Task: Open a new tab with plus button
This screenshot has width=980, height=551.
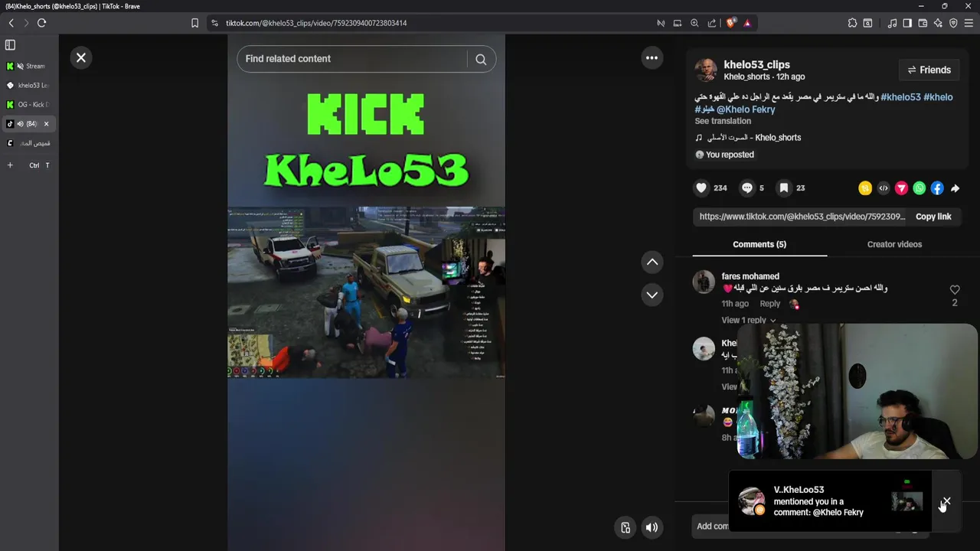Action: (10, 165)
